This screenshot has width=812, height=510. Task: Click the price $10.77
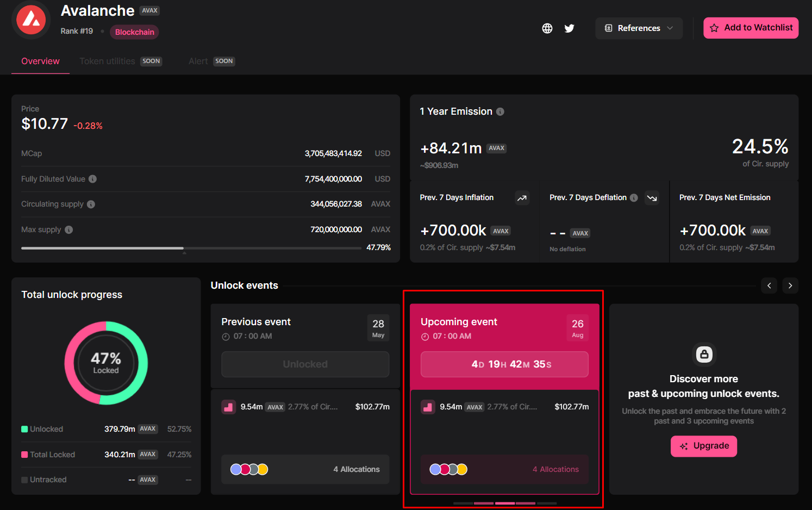(45, 124)
